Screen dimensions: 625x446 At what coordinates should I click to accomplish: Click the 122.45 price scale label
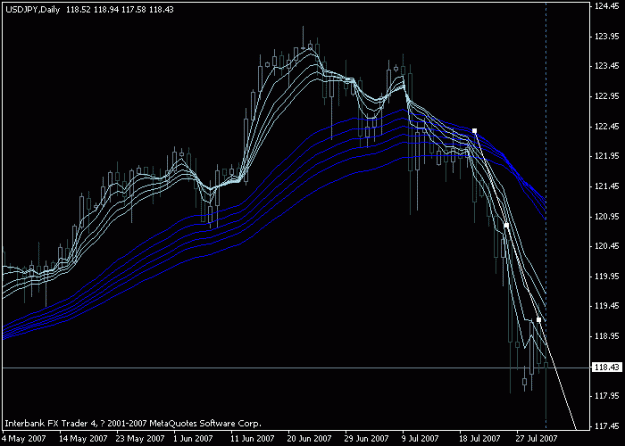[606, 127]
